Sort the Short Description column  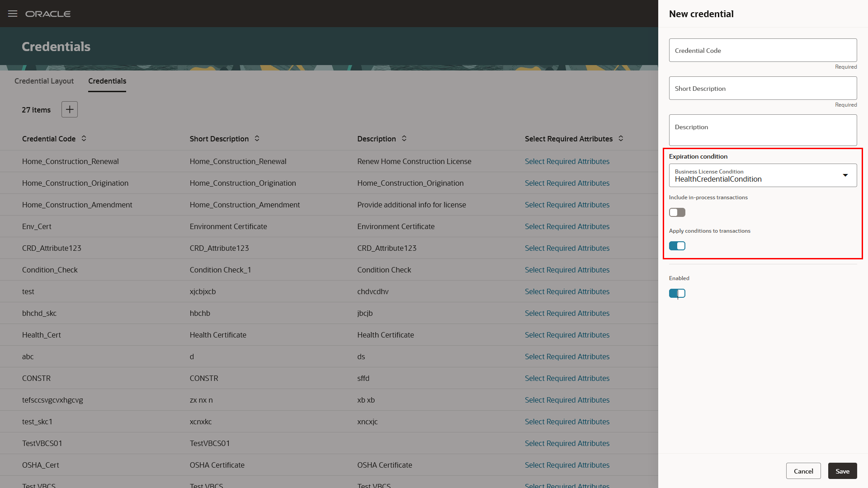coord(257,139)
